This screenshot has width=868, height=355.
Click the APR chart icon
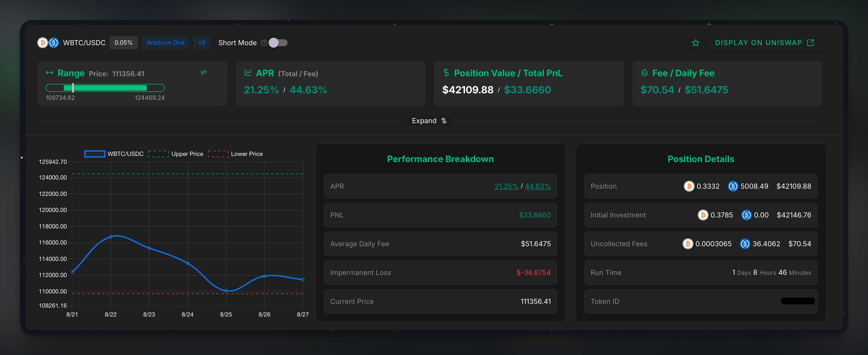pyautogui.click(x=248, y=73)
